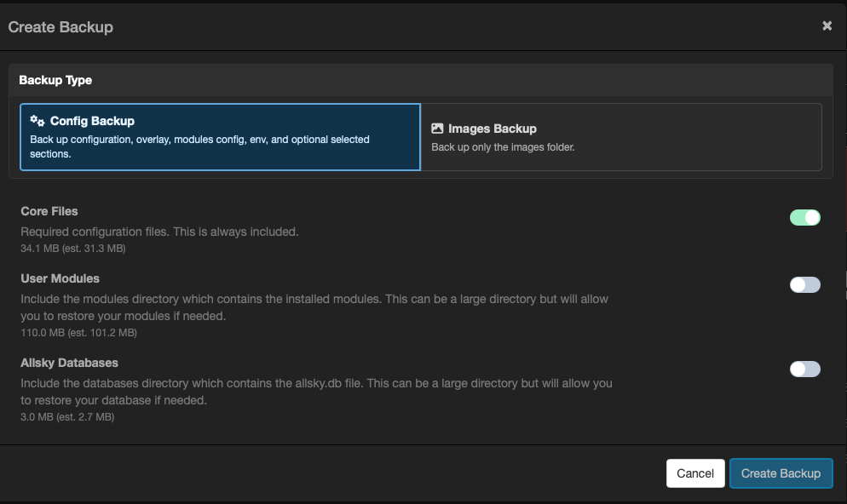The width and height of the screenshot is (847, 504).
Task: Click the Backup Type section header
Action: [x=55, y=79]
